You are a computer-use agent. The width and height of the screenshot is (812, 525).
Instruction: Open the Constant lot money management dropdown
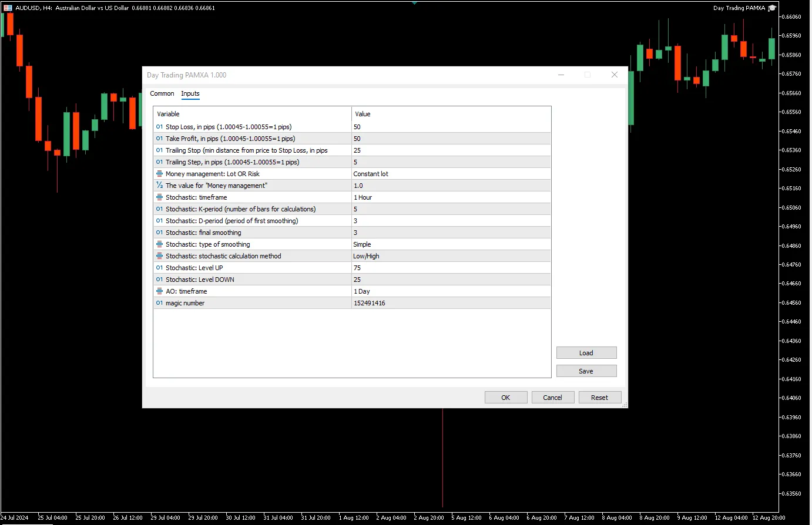click(x=450, y=174)
